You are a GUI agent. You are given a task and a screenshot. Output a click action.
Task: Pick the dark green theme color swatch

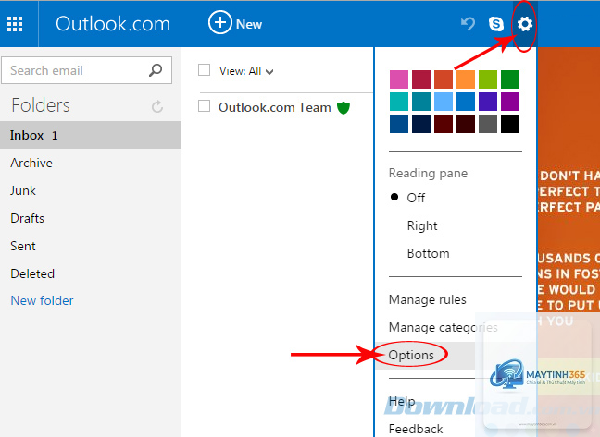tap(510, 79)
